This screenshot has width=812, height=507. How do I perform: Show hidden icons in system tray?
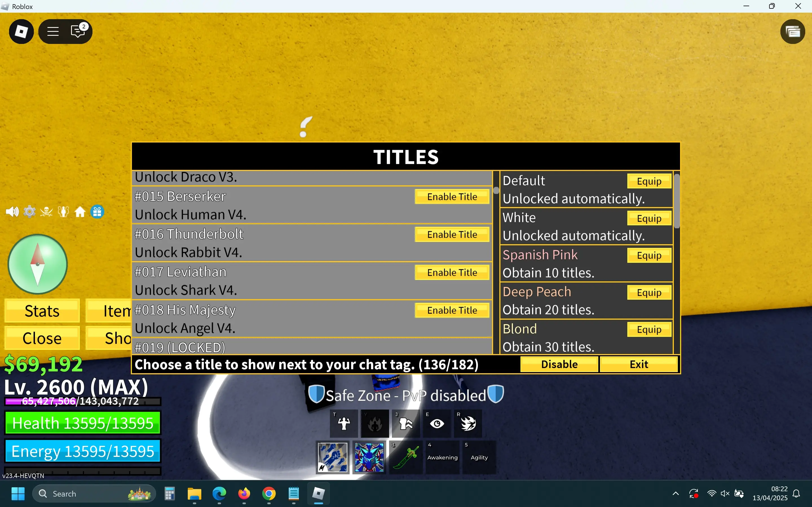676,493
